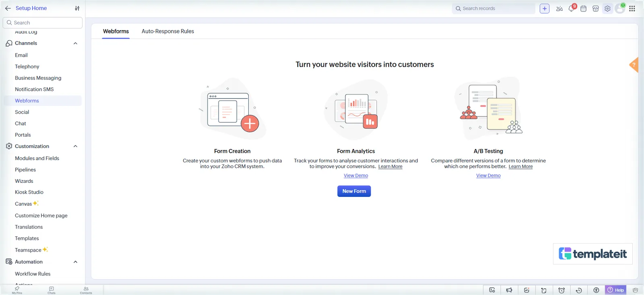The image size is (644, 295).
Task: Open the notifications bell with 9 badge
Action: pyautogui.click(x=572, y=8)
